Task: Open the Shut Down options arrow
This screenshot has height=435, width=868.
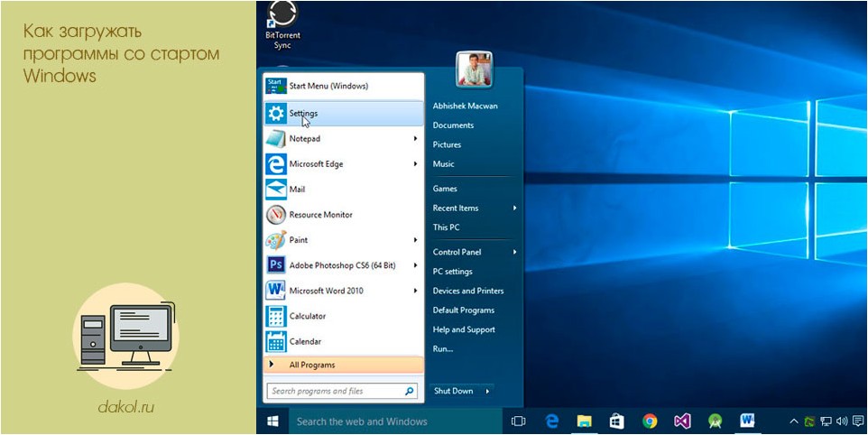Action: pyautogui.click(x=488, y=392)
